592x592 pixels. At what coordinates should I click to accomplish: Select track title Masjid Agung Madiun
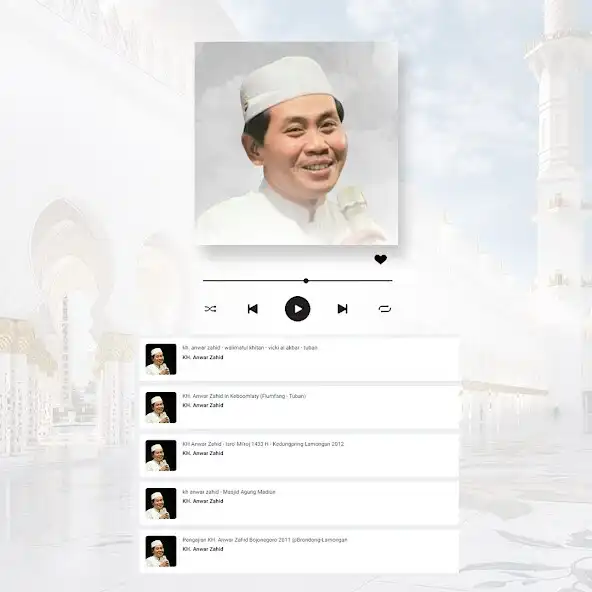point(229,492)
